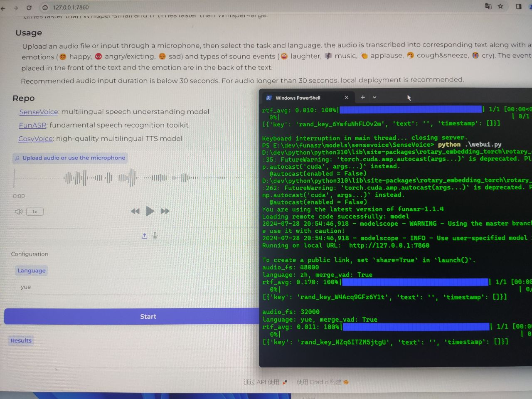Click the Usage heading

pyautogui.click(x=29, y=33)
